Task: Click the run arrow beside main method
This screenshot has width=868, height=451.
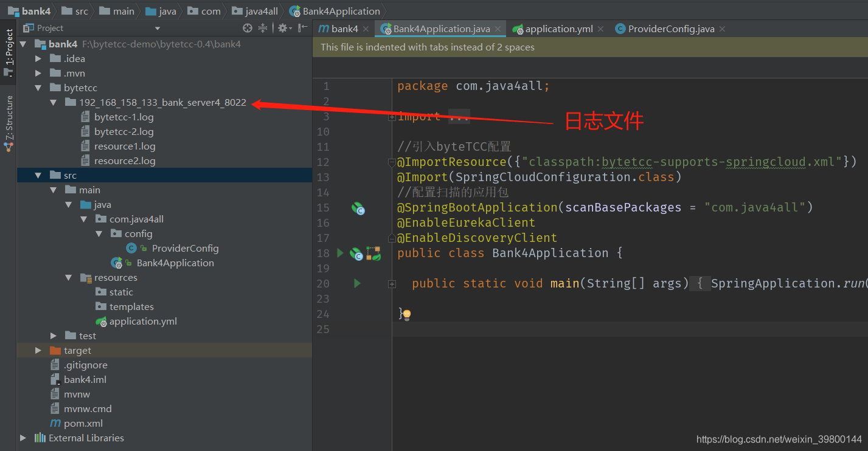Action: pyautogui.click(x=357, y=283)
